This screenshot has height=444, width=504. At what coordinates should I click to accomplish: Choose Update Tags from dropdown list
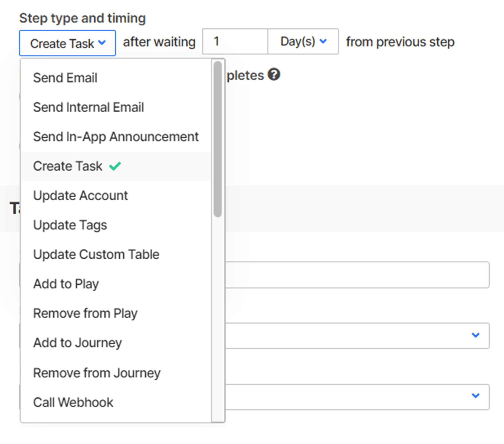click(x=70, y=225)
